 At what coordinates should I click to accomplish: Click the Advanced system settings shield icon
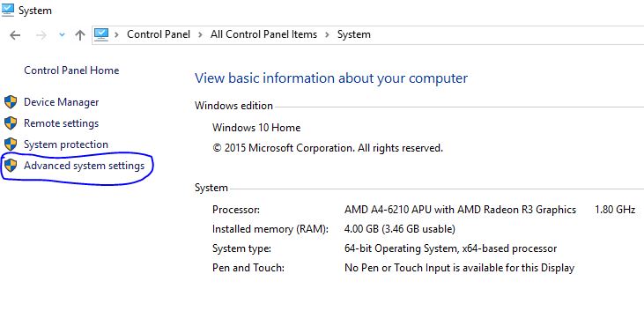[x=11, y=166]
